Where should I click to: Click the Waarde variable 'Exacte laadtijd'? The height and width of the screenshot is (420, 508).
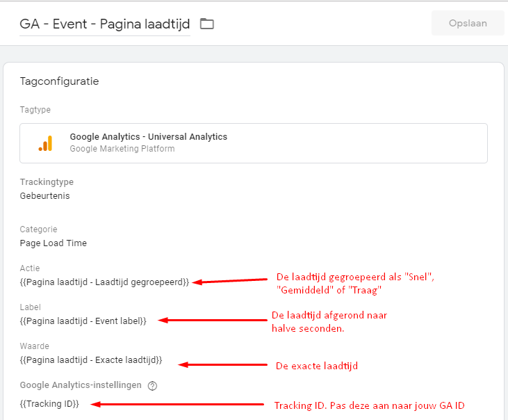click(91, 360)
